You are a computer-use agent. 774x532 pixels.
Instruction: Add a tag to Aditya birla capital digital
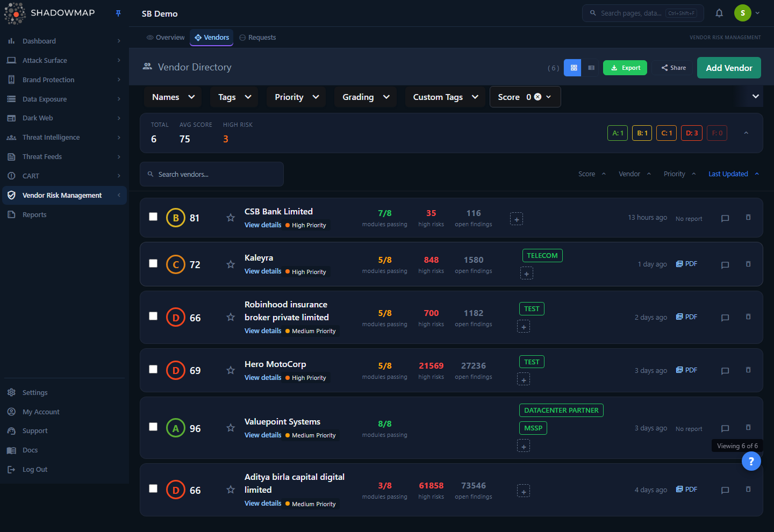tap(524, 491)
